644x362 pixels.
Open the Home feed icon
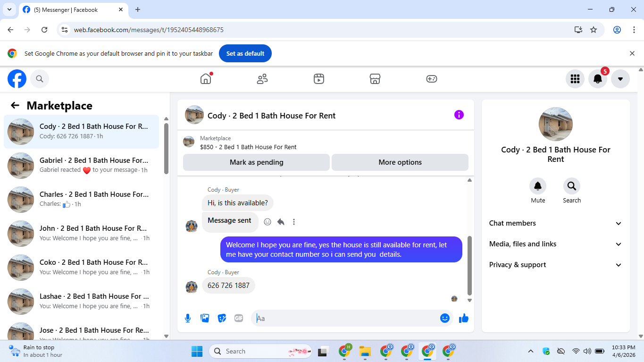point(206,79)
